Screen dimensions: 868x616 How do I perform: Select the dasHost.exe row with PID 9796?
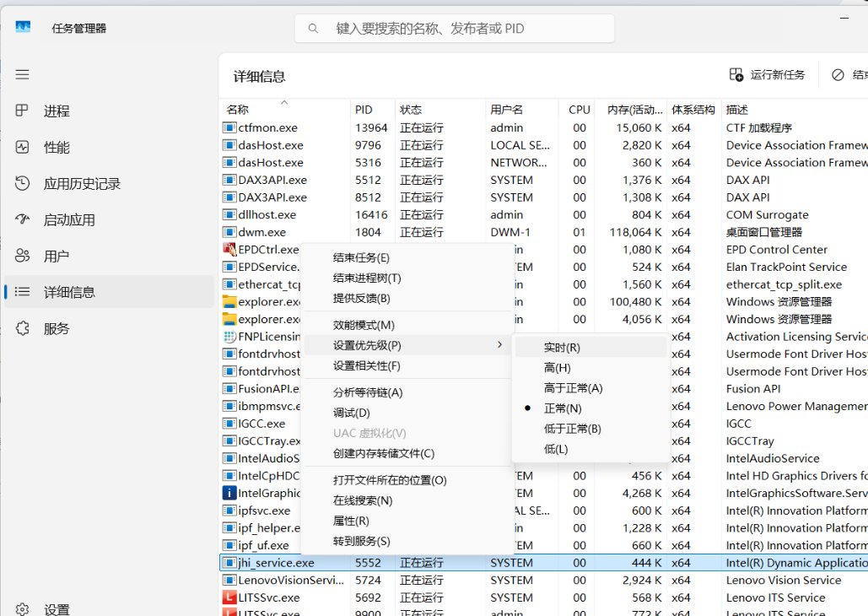click(543, 145)
